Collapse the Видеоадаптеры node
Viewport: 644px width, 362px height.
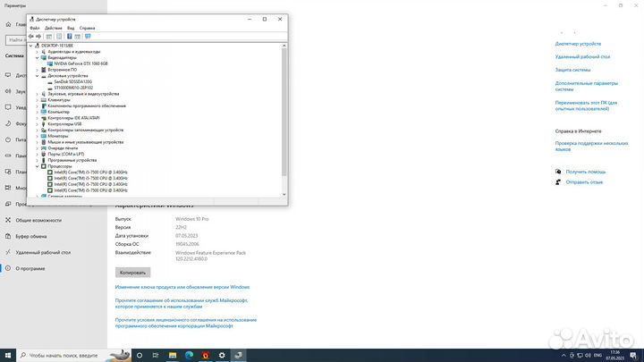(x=37, y=58)
